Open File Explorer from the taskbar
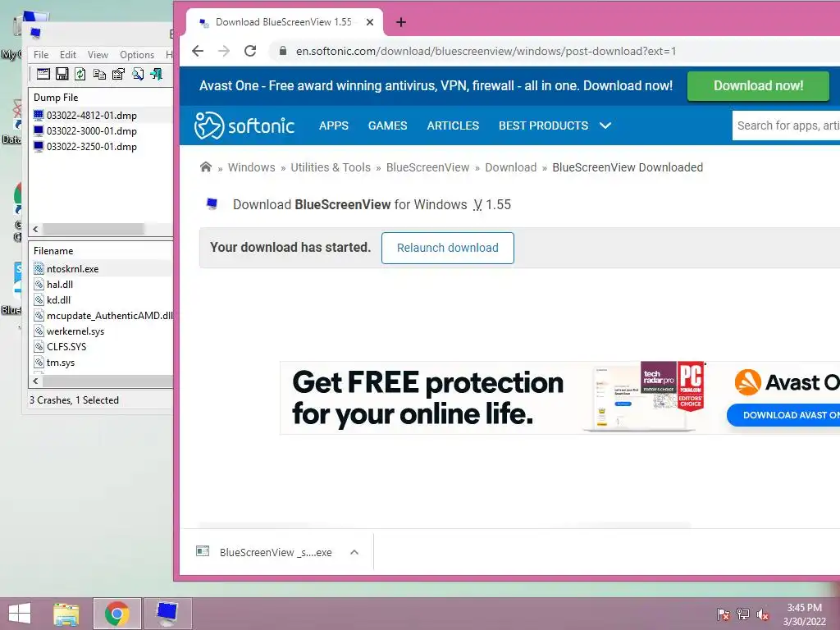The width and height of the screenshot is (840, 630). (66, 614)
